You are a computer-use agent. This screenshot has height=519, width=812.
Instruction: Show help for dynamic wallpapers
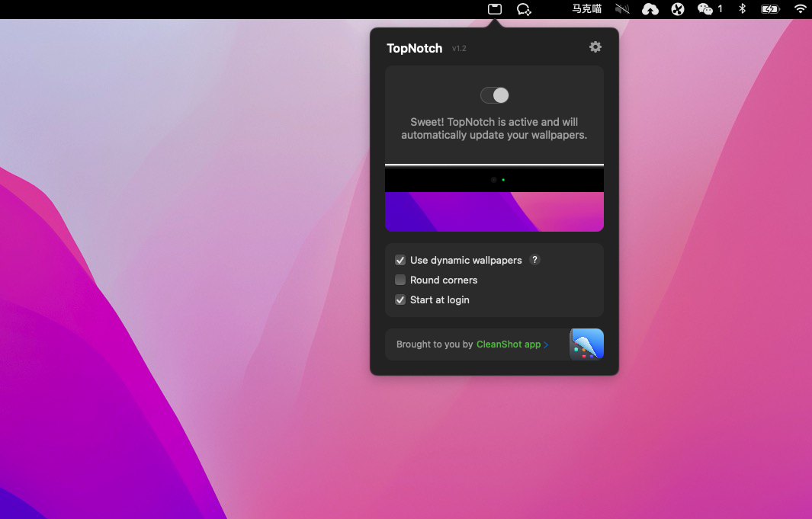[534, 260]
